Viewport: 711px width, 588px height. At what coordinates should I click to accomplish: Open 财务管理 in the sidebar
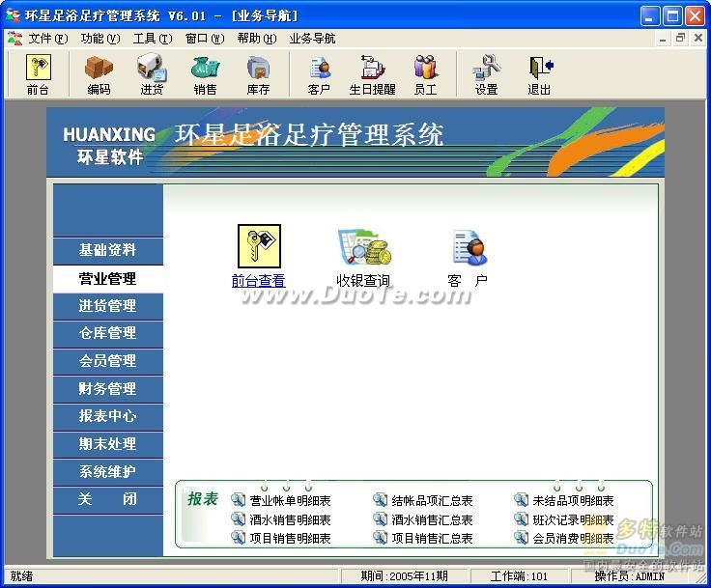[x=108, y=389]
